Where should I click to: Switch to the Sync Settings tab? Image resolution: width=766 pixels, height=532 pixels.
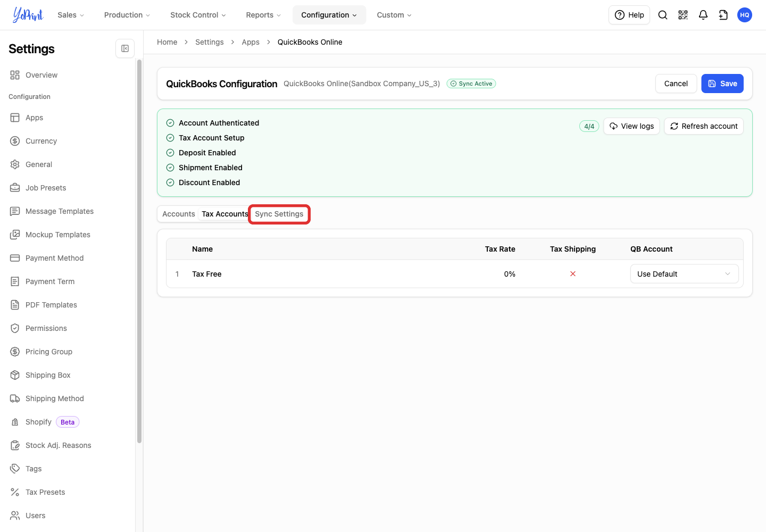point(279,214)
